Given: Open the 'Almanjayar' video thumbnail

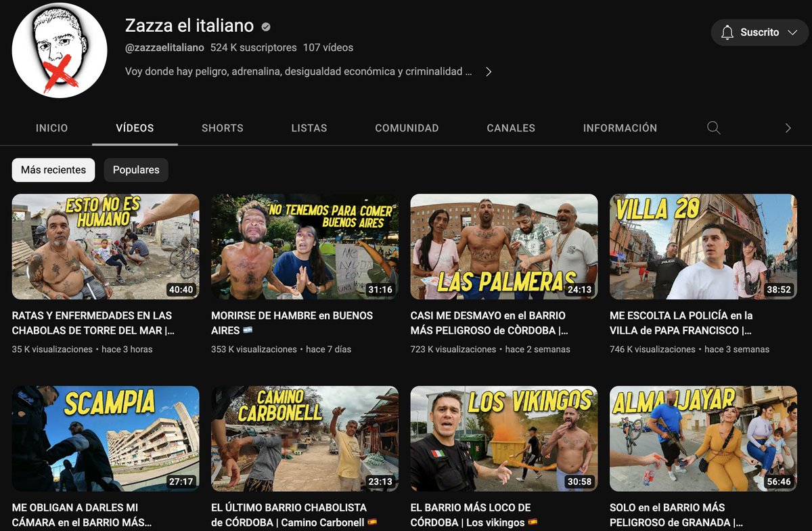Looking at the screenshot, I should point(703,439).
